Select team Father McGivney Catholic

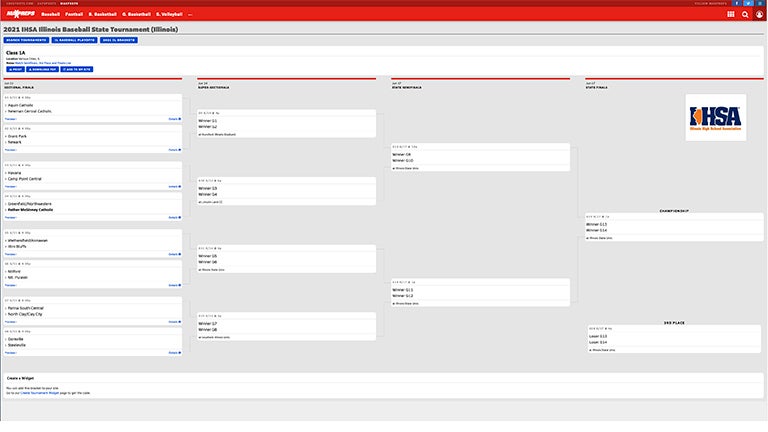(x=30, y=210)
